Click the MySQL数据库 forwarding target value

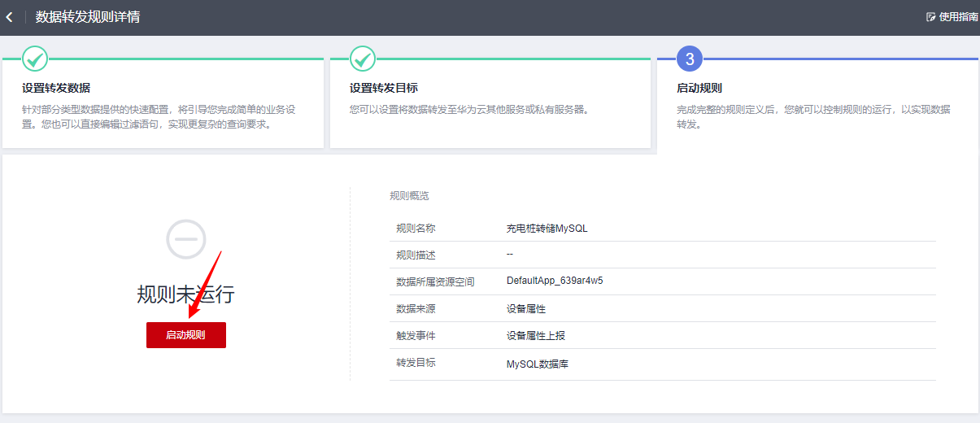[537, 364]
